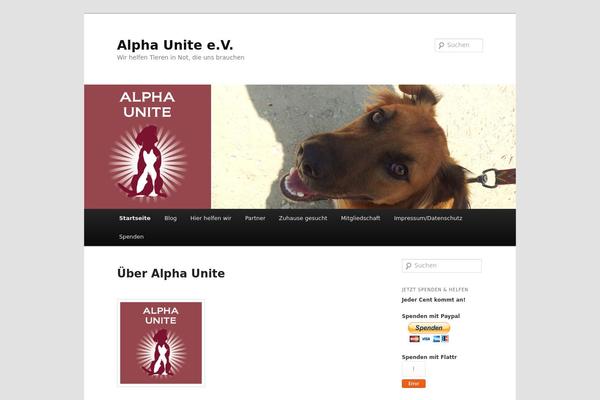Click the Alpha Unite logo thumbnail in article
Viewport: 600px width, 400px height.
161,343
